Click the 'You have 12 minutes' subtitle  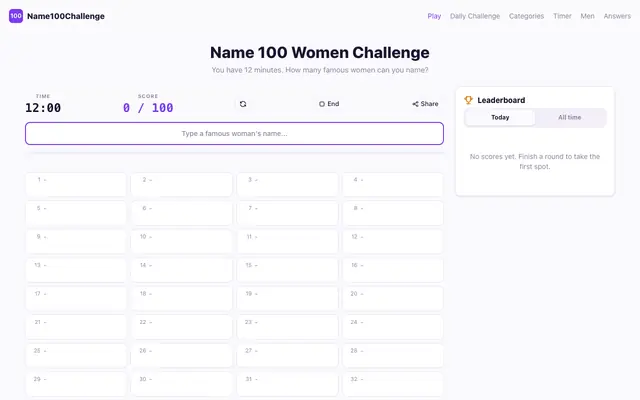(x=320, y=70)
